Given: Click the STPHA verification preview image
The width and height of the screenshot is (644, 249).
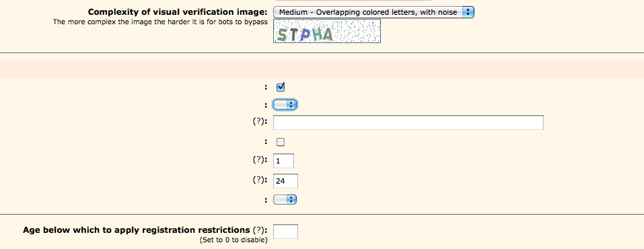Looking at the screenshot, I should click(327, 31).
